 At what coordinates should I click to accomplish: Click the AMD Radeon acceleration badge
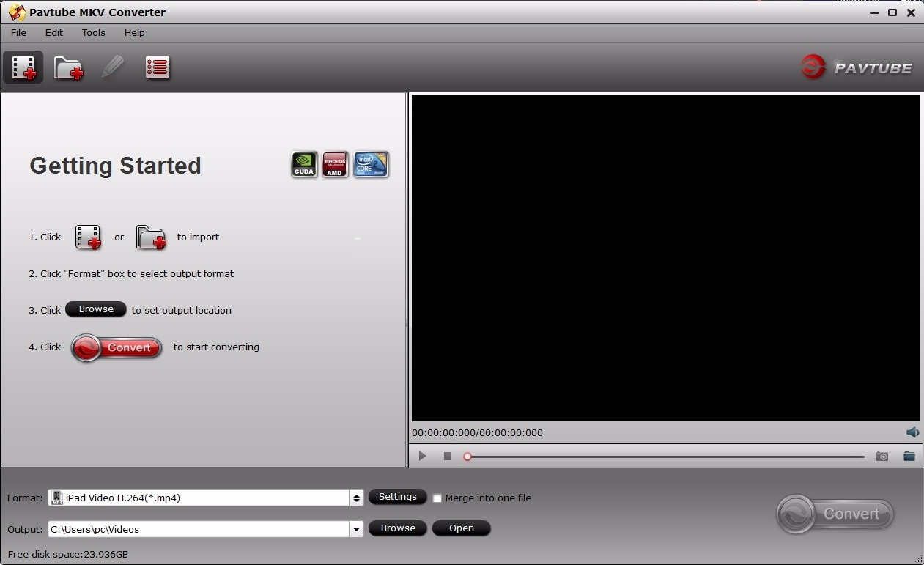click(x=335, y=164)
